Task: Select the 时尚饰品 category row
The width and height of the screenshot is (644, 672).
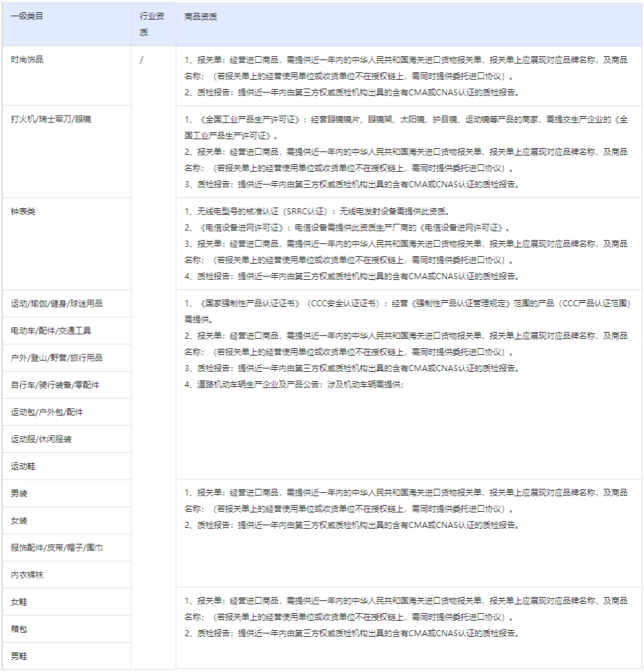Action: [x=28, y=59]
